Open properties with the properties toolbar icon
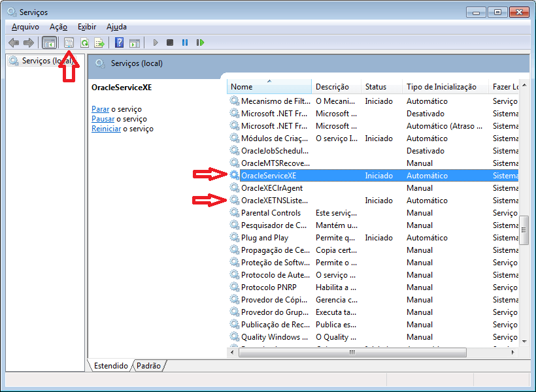 (69, 42)
